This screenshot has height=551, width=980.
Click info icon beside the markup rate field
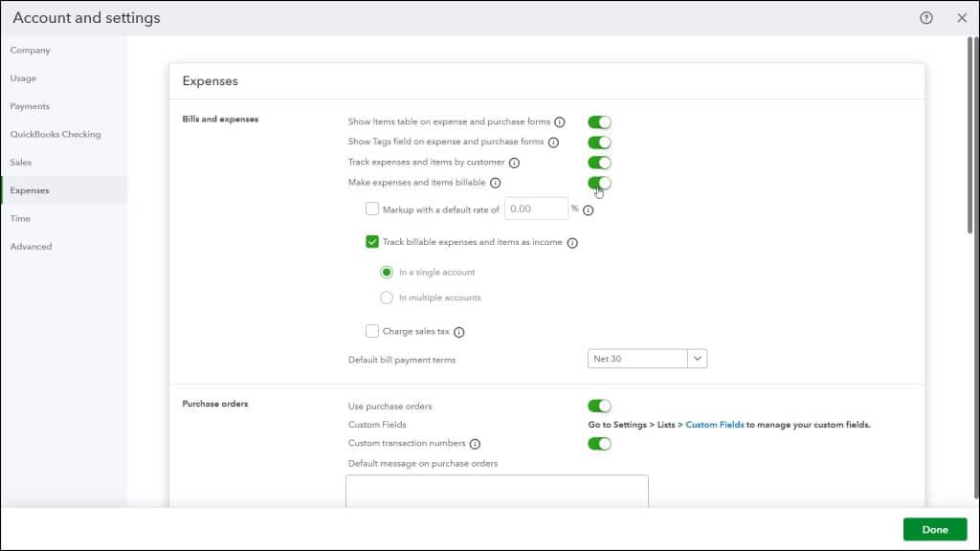pyautogui.click(x=589, y=209)
